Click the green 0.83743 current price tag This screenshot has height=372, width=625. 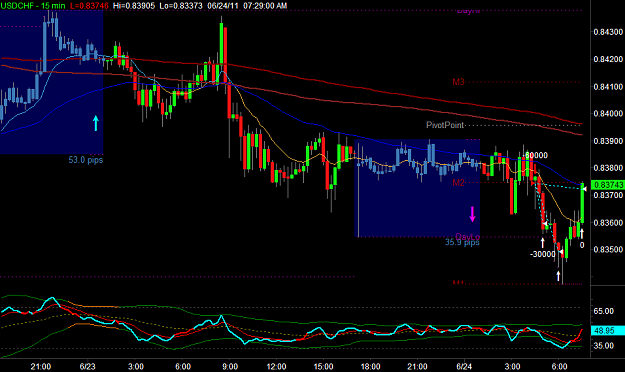608,185
